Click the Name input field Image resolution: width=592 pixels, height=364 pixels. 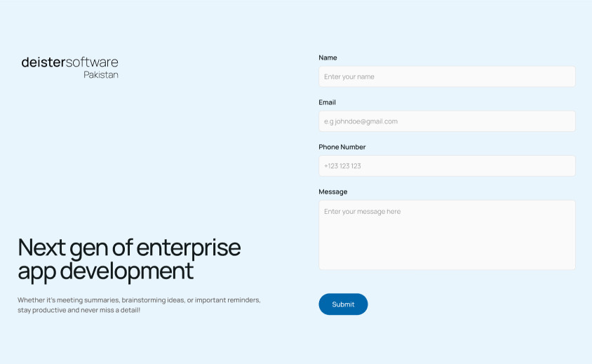(447, 76)
